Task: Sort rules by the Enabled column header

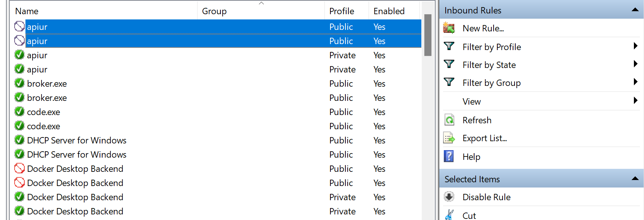Action: [x=389, y=11]
